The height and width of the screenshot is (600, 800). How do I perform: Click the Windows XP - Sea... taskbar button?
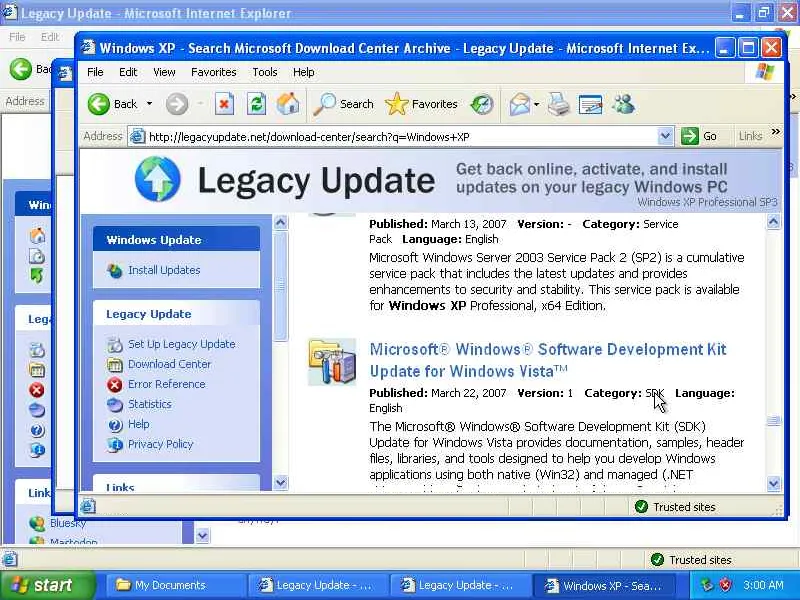605,585
